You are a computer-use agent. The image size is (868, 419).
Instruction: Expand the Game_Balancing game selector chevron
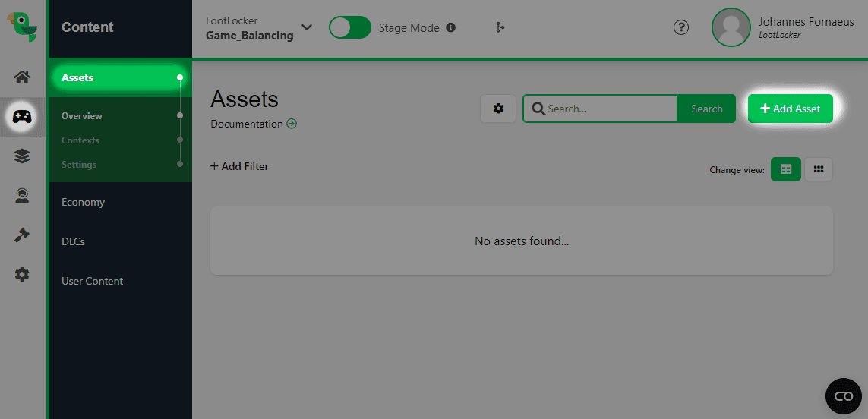[306, 27]
